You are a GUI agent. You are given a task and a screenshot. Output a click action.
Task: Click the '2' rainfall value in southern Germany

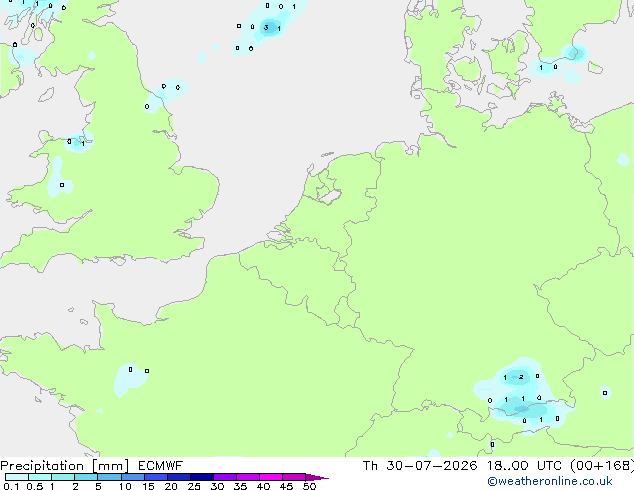coord(521,377)
